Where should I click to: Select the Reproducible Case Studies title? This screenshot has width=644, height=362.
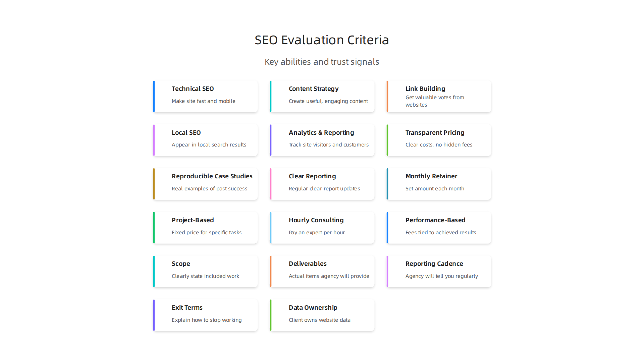(212, 176)
